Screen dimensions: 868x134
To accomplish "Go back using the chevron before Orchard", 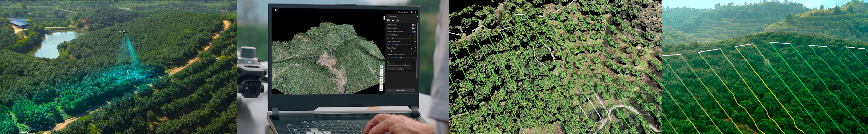I will tap(388, 16).
